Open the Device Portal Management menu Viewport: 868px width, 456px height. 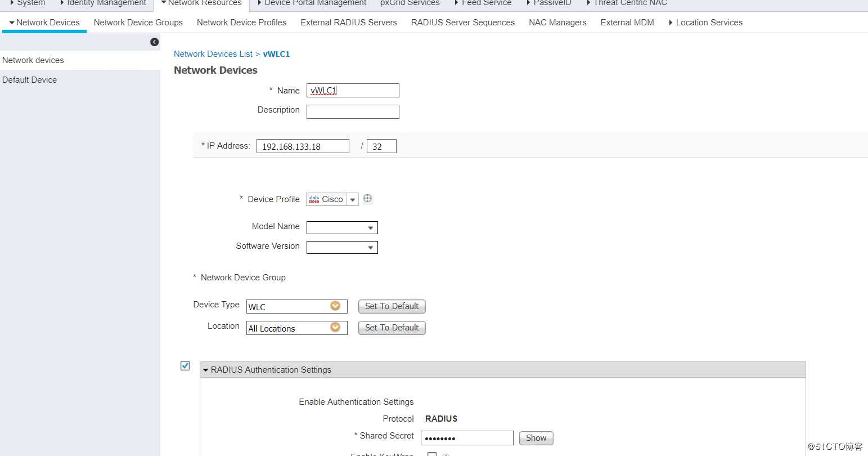point(312,3)
